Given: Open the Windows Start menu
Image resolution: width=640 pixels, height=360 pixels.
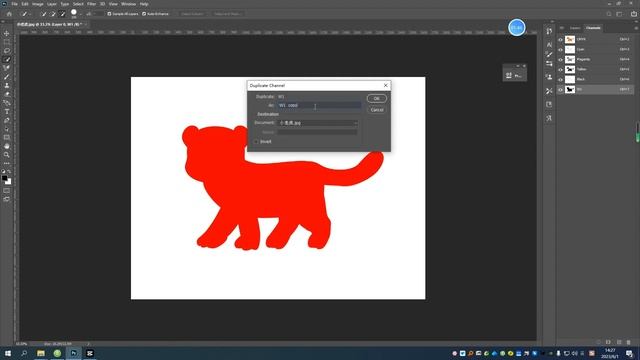Looking at the screenshot, I should [8, 353].
